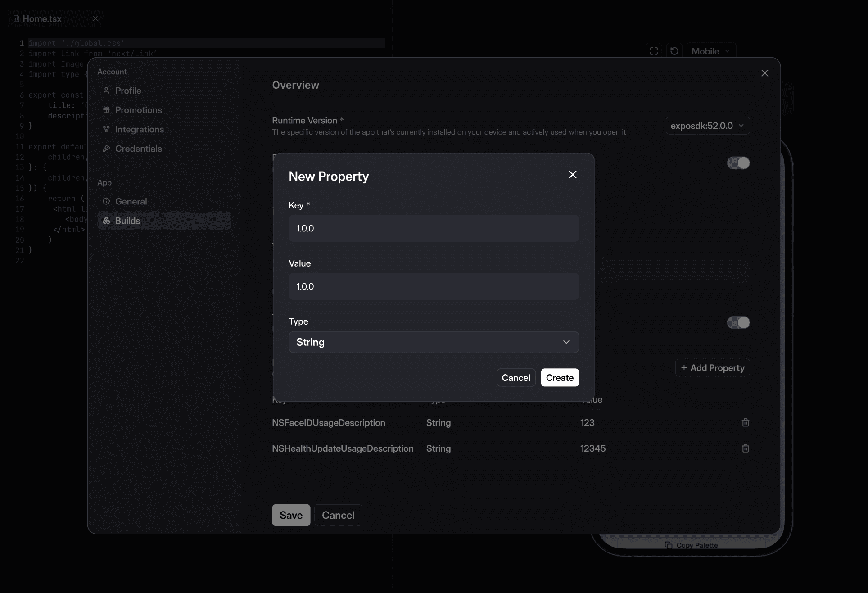Screen dimensions: 868x593
Task: Open Credentials using the key icon
Action: tap(107, 149)
